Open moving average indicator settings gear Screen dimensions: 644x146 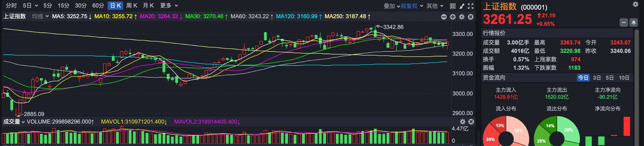coord(462,17)
